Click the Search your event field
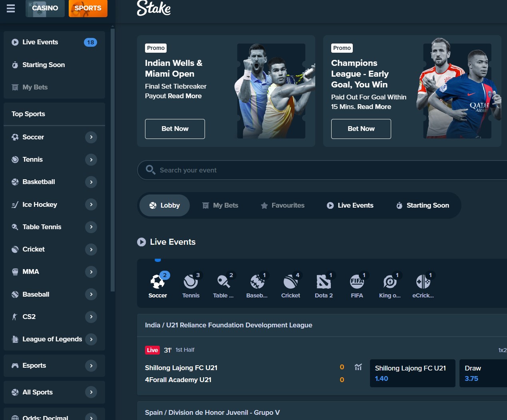Viewport: 507px width, 420px height. [322, 170]
